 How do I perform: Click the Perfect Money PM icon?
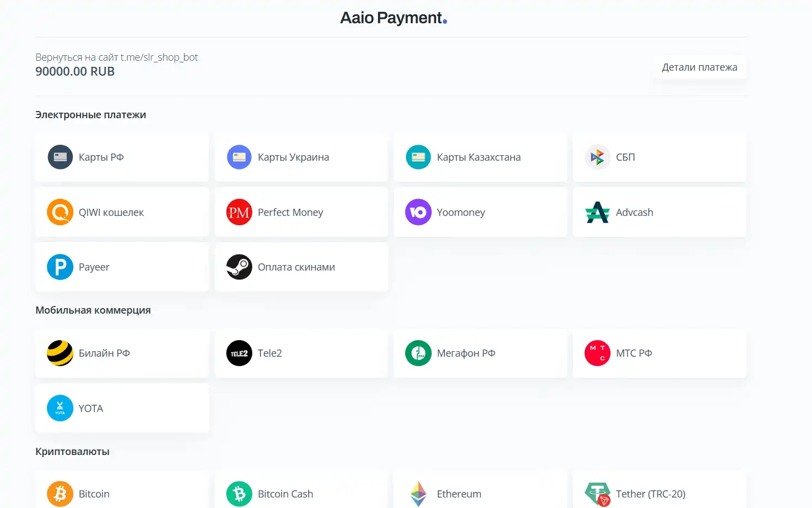(x=239, y=212)
